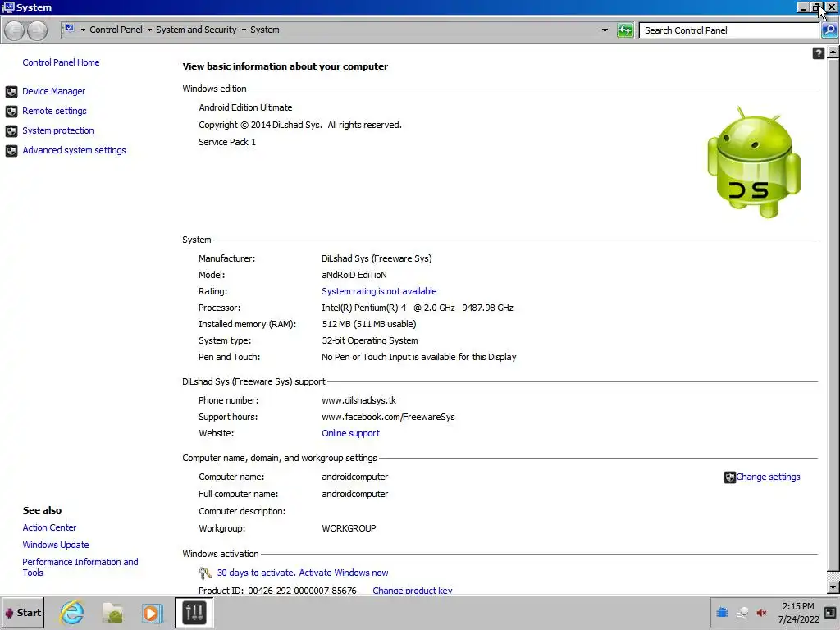Open Performance Information and Tools
The width and height of the screenshot is (840, 630).
80,568
